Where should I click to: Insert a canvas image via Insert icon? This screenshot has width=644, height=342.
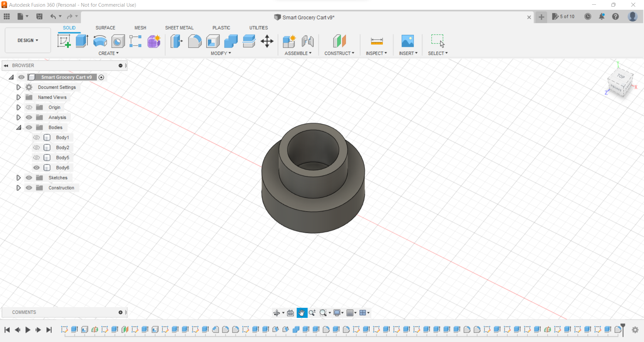[408, 41]
